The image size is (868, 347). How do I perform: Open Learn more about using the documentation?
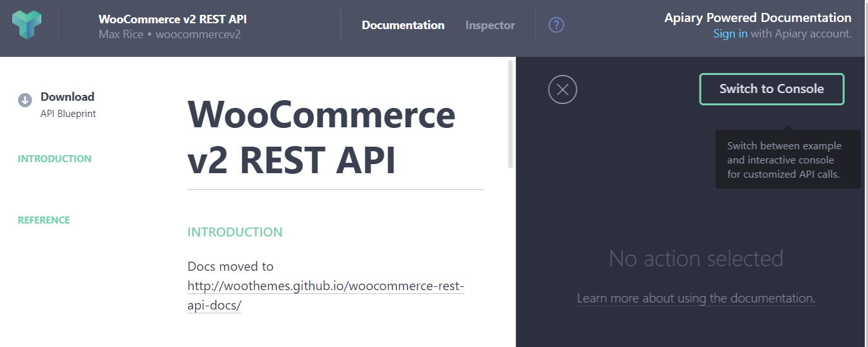click(x=696, y=298)
